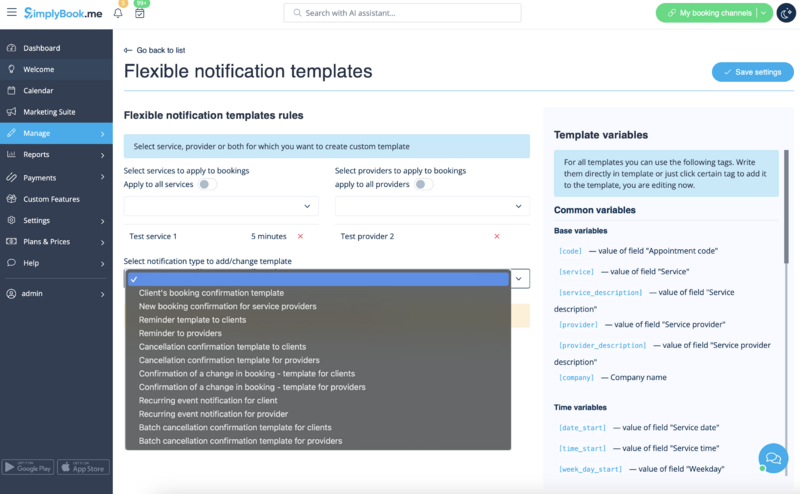Click the Welcome lightbulb icon
The width and height of the screenshot is (800, 494).
11,69
